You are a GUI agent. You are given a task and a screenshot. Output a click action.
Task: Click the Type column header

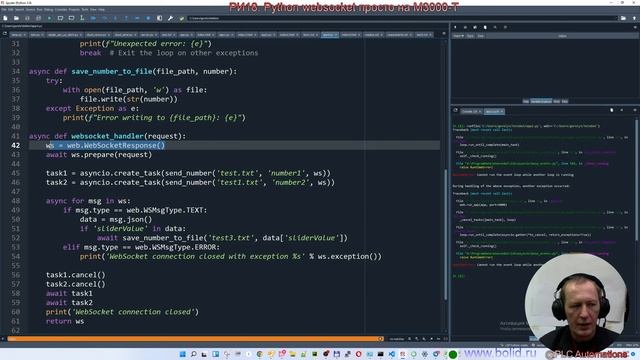click(471, 36)
